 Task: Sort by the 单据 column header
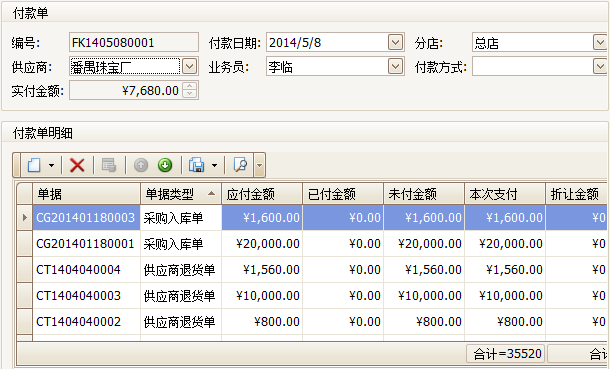(x=86, y=194)
